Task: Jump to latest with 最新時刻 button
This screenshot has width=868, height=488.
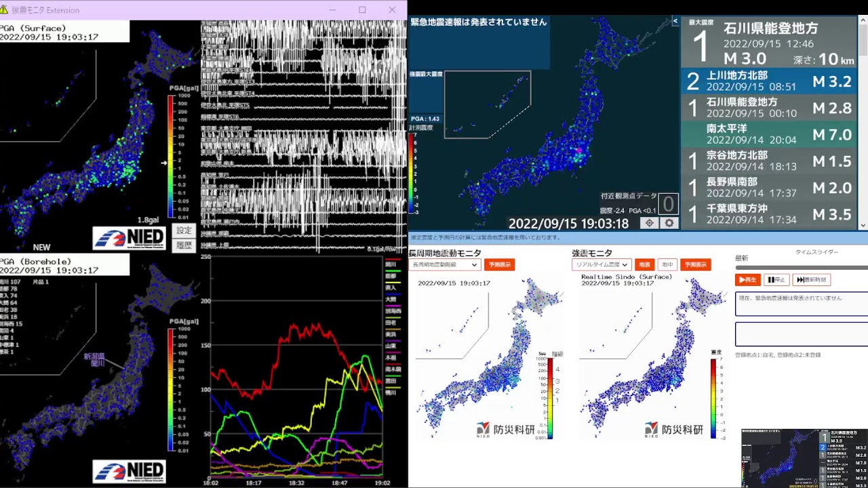Action: [811, 279]
